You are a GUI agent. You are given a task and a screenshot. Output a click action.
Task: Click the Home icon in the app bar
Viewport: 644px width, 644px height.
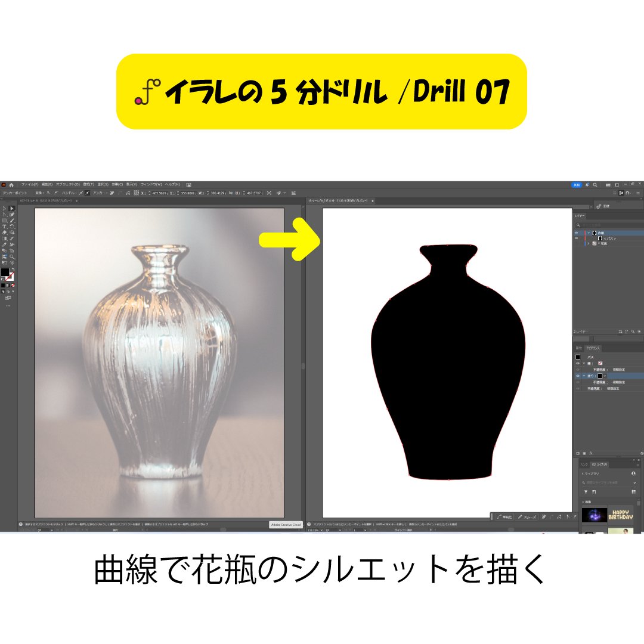[x=11, y=185]
